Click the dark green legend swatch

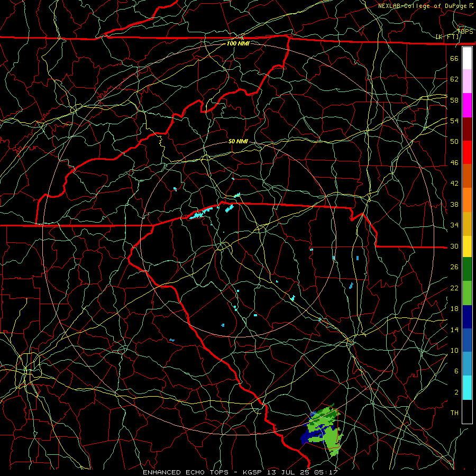467,269
